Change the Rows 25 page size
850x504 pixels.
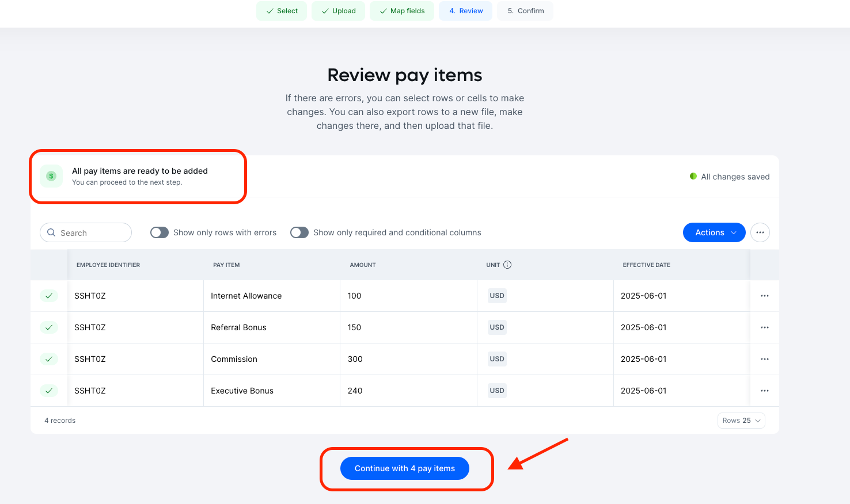[x=741, y=421]
